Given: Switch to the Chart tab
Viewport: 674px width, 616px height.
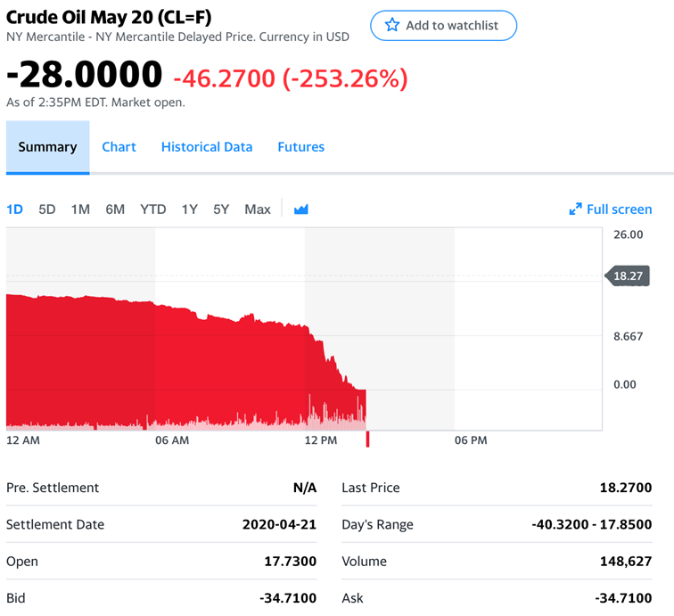Looking at the screenshot, I should [119, 147].
